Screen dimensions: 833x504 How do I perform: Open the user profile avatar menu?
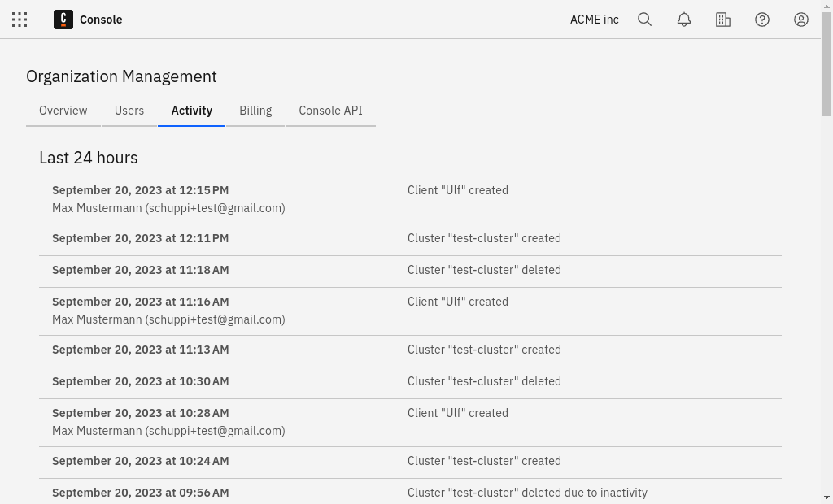pyautogui.click(x=800, y=20)
